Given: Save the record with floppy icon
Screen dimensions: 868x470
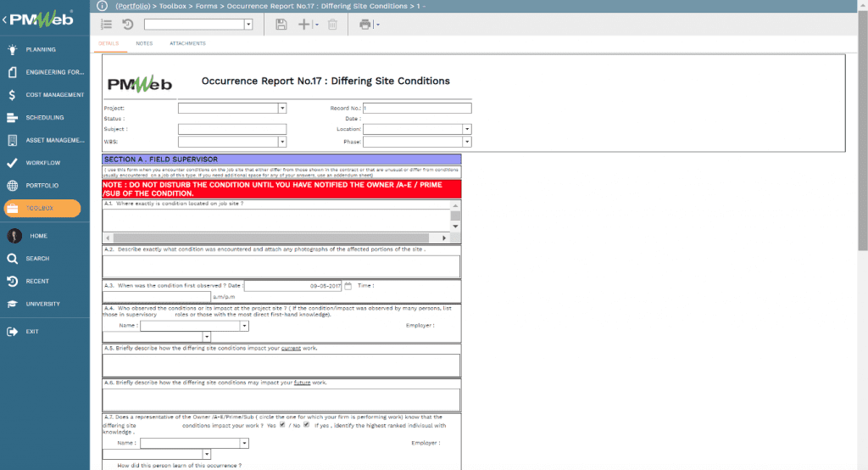Looking at the screenshot, I should pos(281,25).
